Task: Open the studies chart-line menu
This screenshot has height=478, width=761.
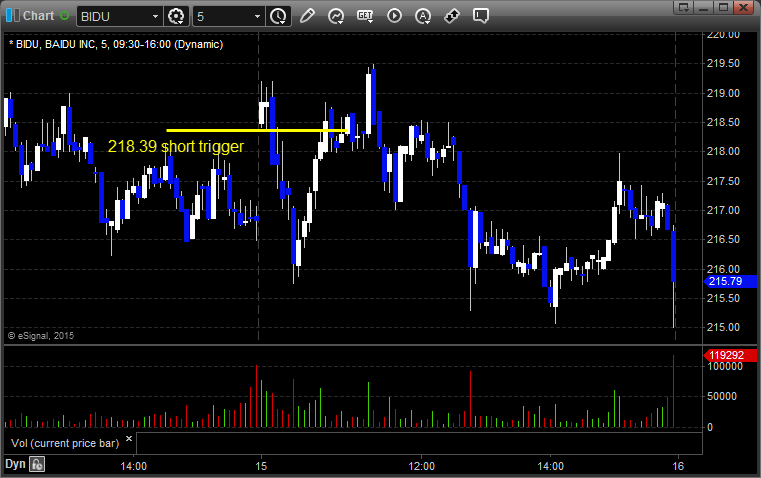Action: 336,16
